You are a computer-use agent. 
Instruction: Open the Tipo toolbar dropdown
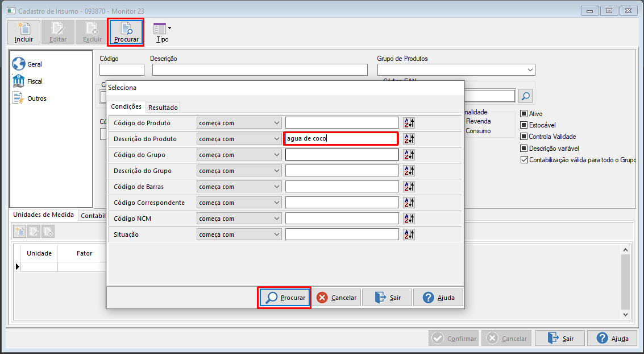162,32
